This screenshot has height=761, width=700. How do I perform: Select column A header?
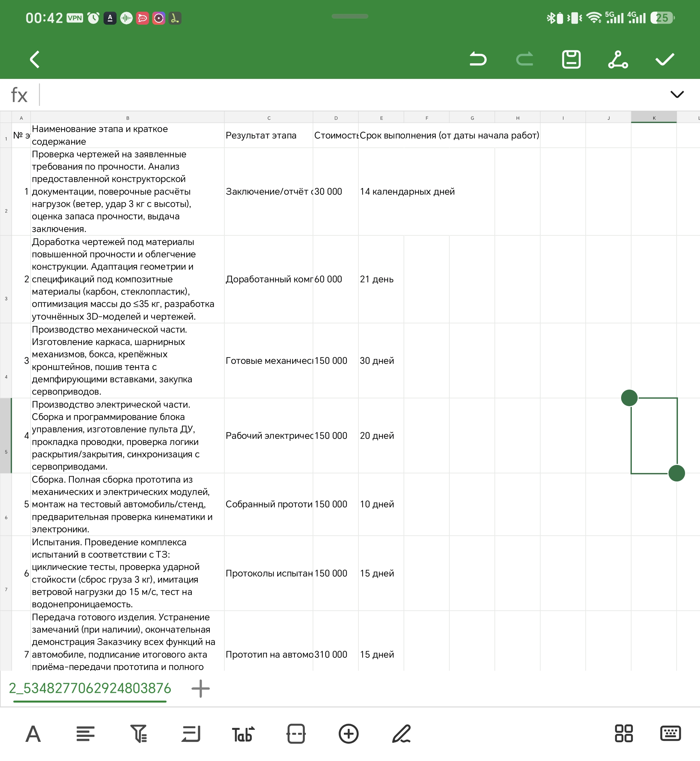click(21, 118)
